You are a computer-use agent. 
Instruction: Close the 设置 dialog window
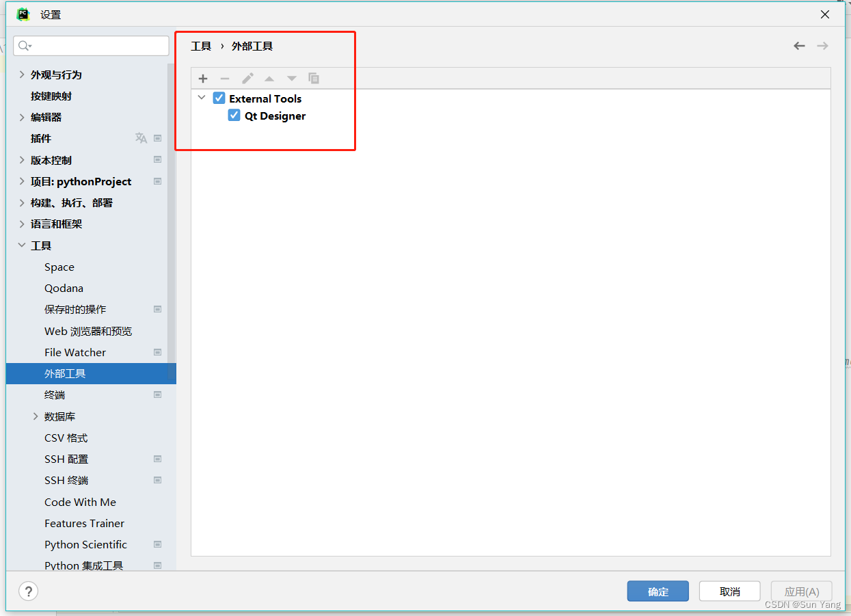coord(825,14)
